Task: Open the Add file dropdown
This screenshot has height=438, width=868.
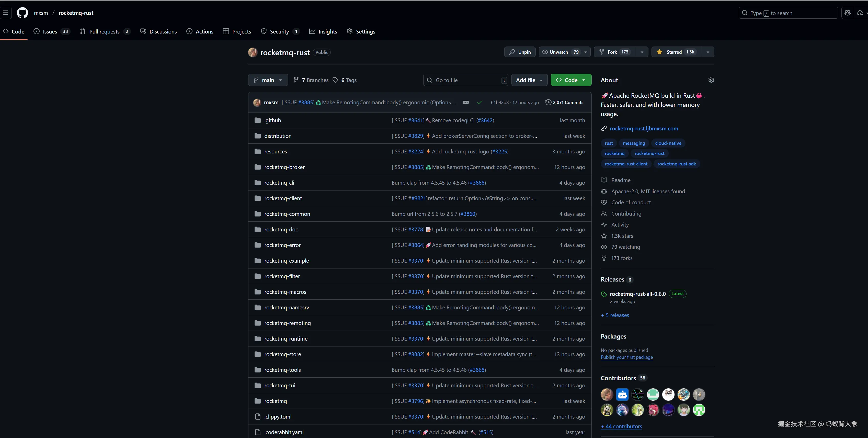Action: click(529, 80)
